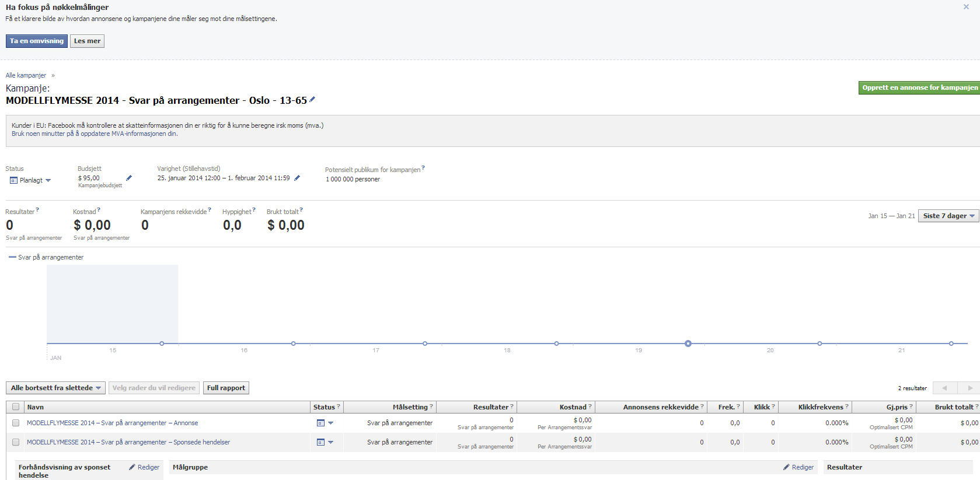
Task: Edit the $95,00 budget pencil icon
Action: pos(129,178)
